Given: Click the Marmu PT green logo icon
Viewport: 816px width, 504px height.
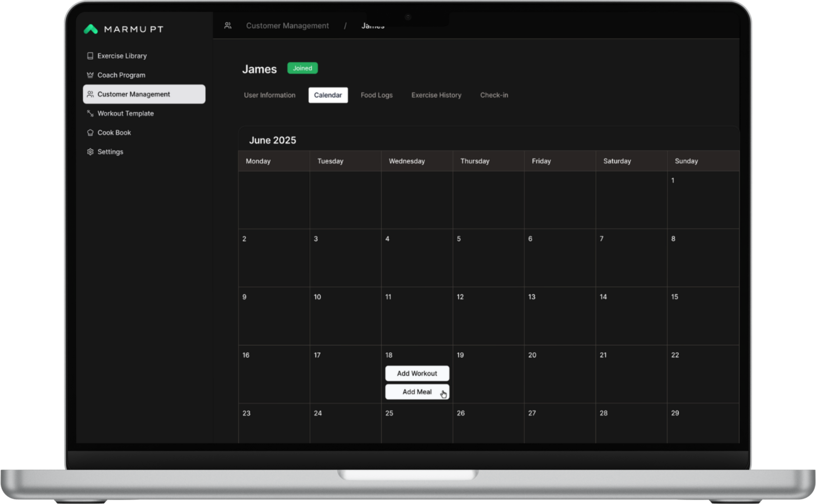Looking at the screenshot, I should pyautogui.click(x=91, y=29).
